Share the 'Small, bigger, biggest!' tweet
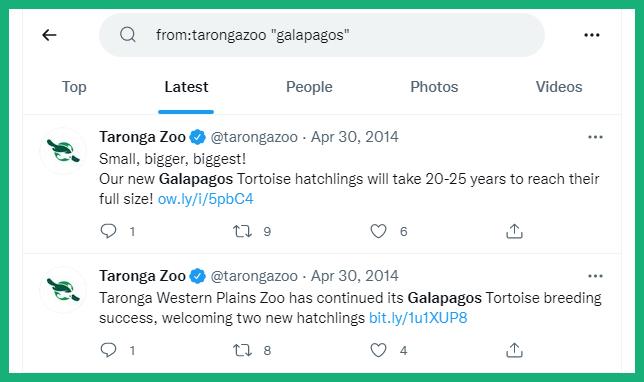 tap(514, 231)
